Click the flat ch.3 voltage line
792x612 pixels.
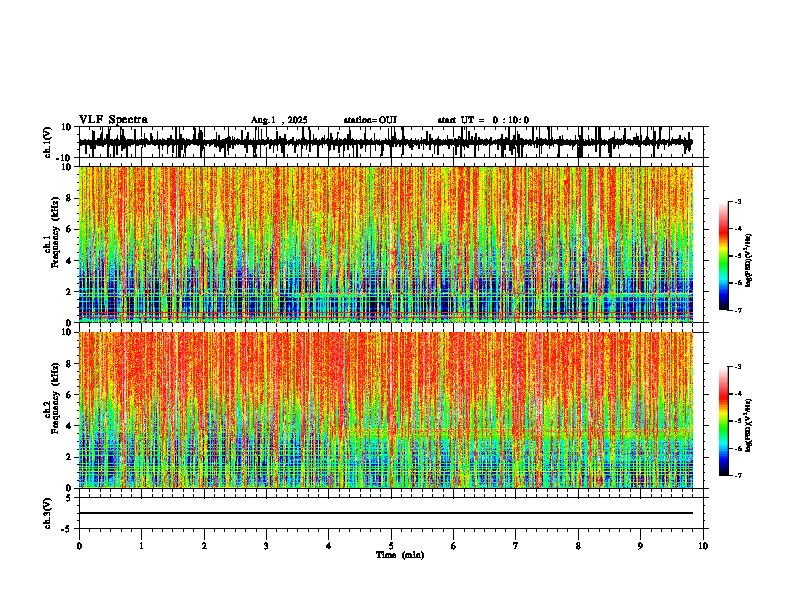pyautogui.click(x=386, y=513)
